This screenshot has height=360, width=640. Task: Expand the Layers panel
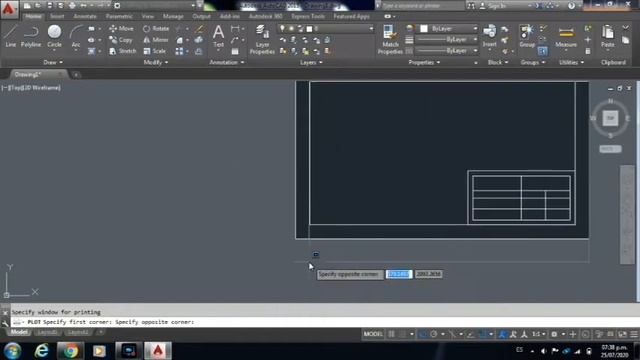(x=311, y=62)
